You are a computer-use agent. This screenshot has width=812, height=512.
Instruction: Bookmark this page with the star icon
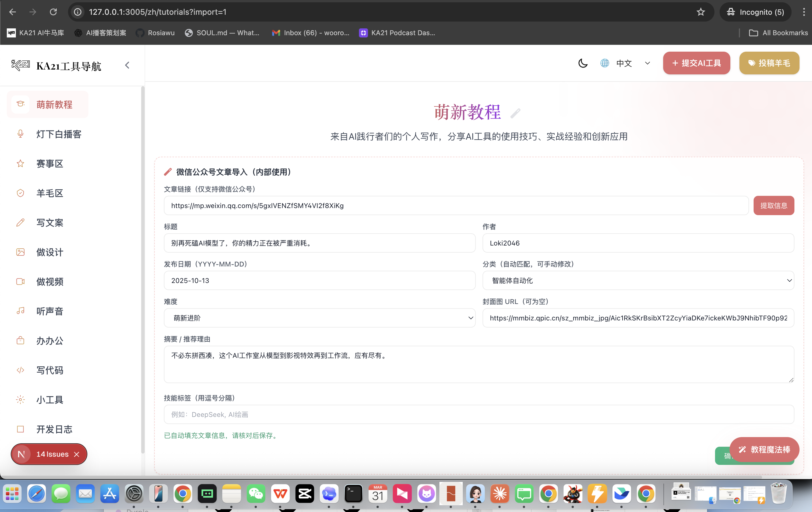coord(701,12)
